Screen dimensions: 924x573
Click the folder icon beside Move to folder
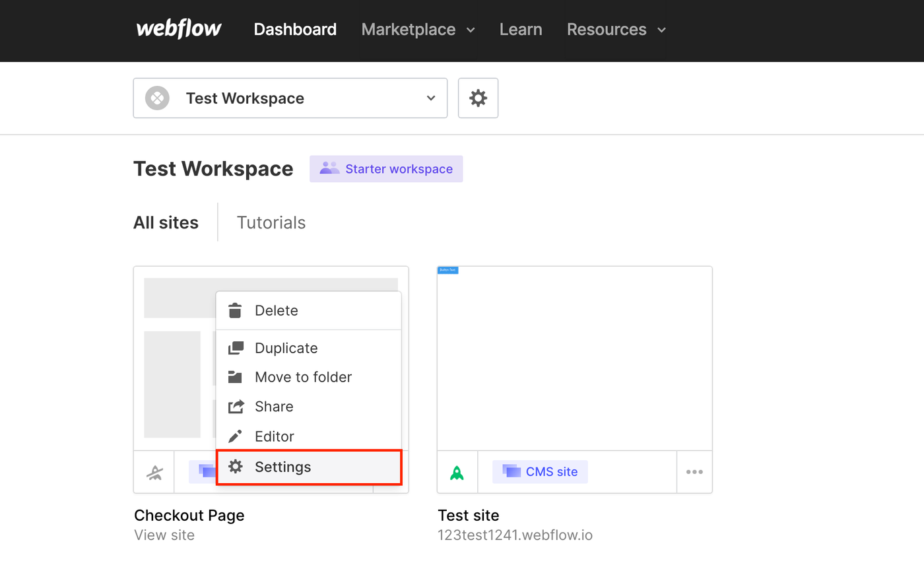[236, 377]
